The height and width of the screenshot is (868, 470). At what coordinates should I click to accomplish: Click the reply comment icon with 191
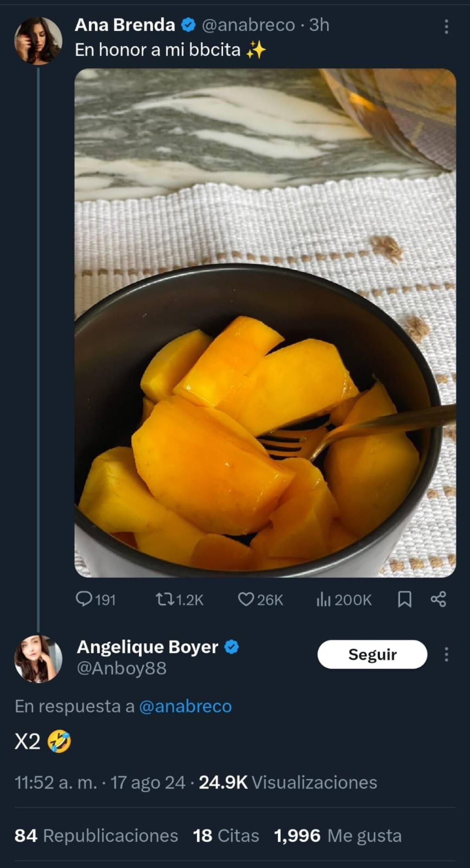click(84, 599)
